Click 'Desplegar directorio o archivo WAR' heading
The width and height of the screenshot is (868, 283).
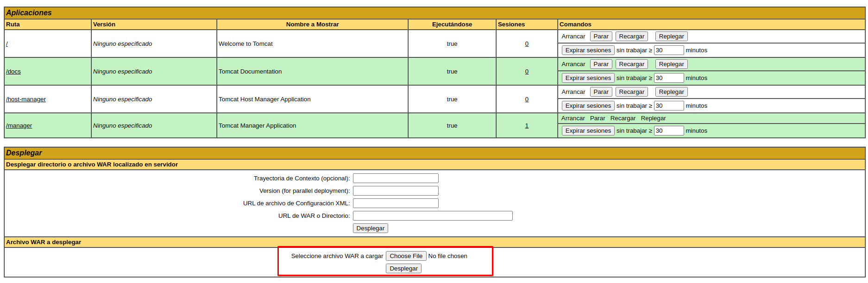coord(92,165)
